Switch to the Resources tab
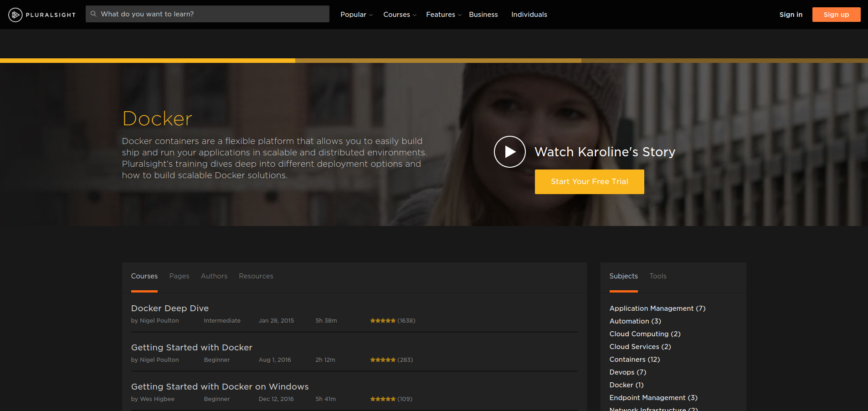The height and width of the screenshot is (411, 868). pos(256,276)
